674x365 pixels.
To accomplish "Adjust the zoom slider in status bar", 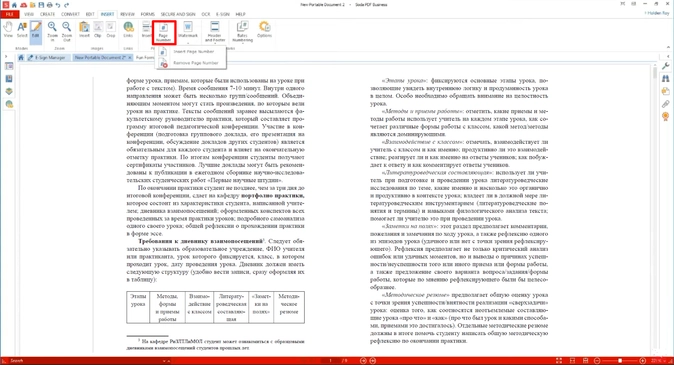I will click(x=620, y=361).
